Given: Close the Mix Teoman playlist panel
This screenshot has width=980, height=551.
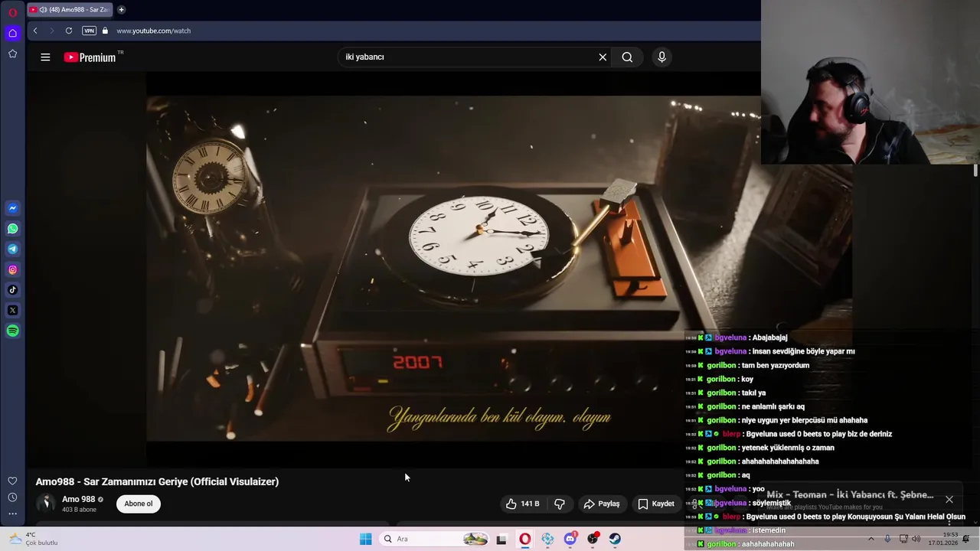Looking at the screenshot, I should (949, 499).
